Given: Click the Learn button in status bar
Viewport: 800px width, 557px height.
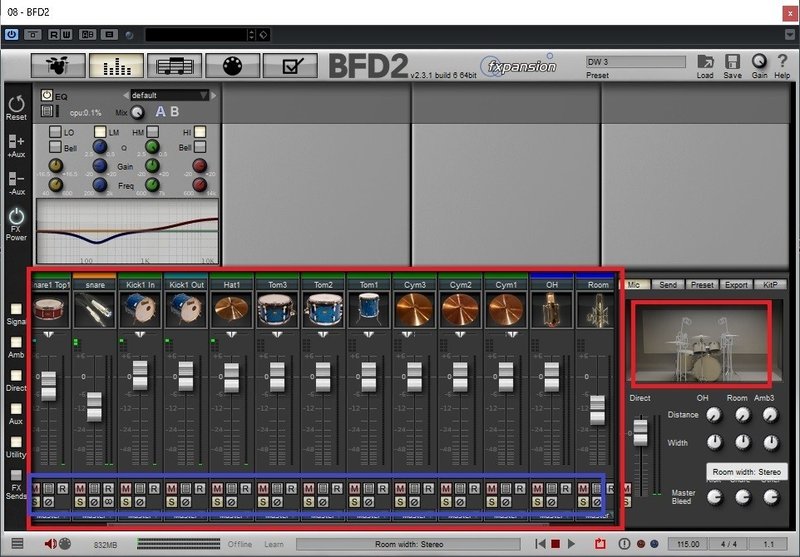Looking at the screenshot, I should pos(273,544).
